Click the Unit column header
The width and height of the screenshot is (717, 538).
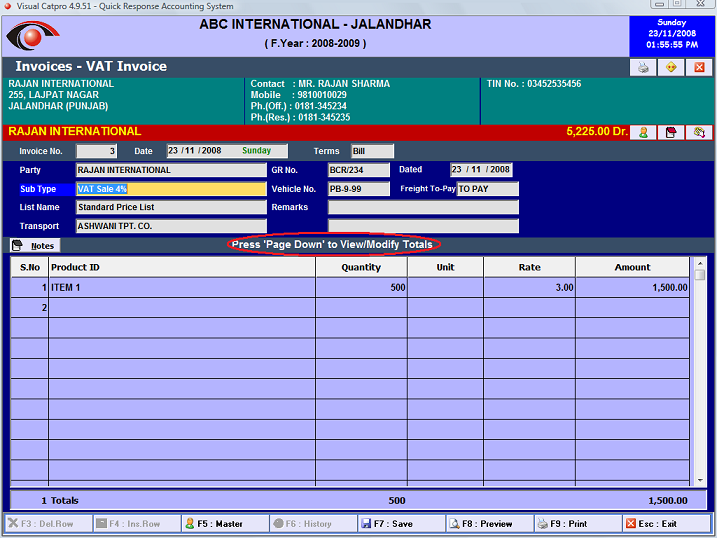[445, 267]
